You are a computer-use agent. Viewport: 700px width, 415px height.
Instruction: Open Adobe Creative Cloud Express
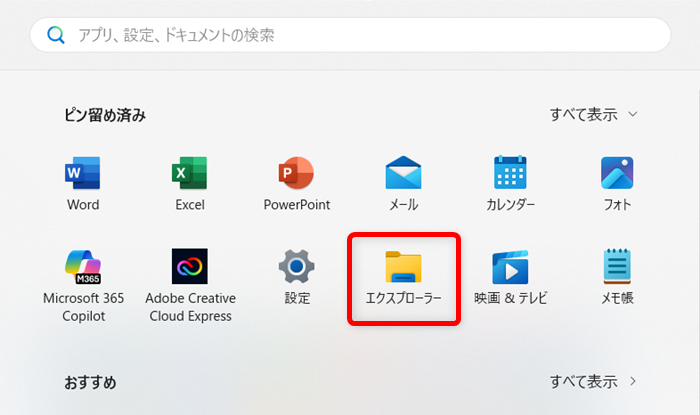coord(190,286)
